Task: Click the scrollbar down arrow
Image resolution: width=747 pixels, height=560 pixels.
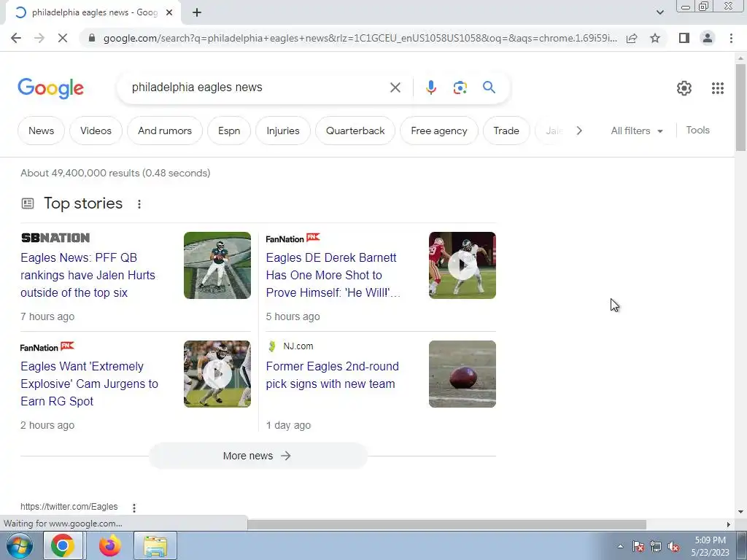Action: 740,512
